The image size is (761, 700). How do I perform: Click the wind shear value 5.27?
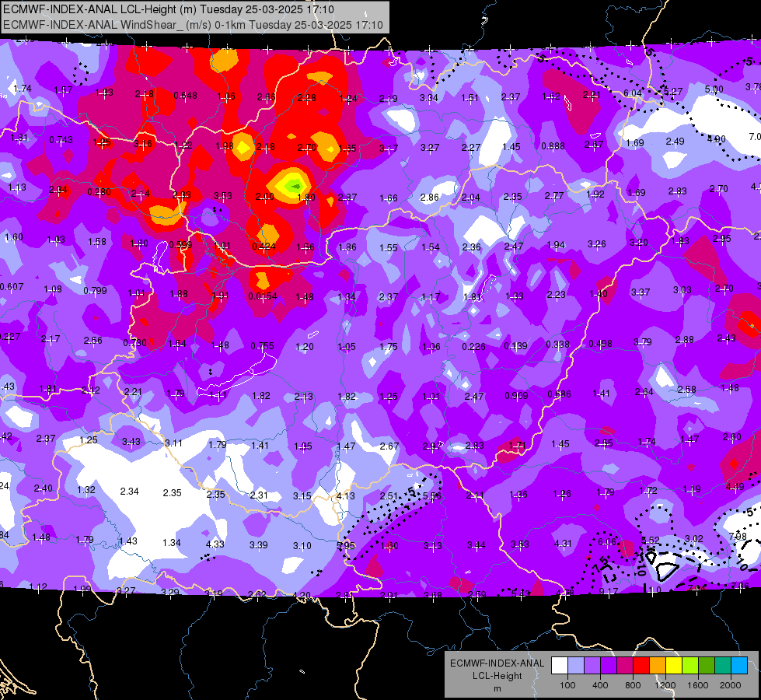coord(673,91)
